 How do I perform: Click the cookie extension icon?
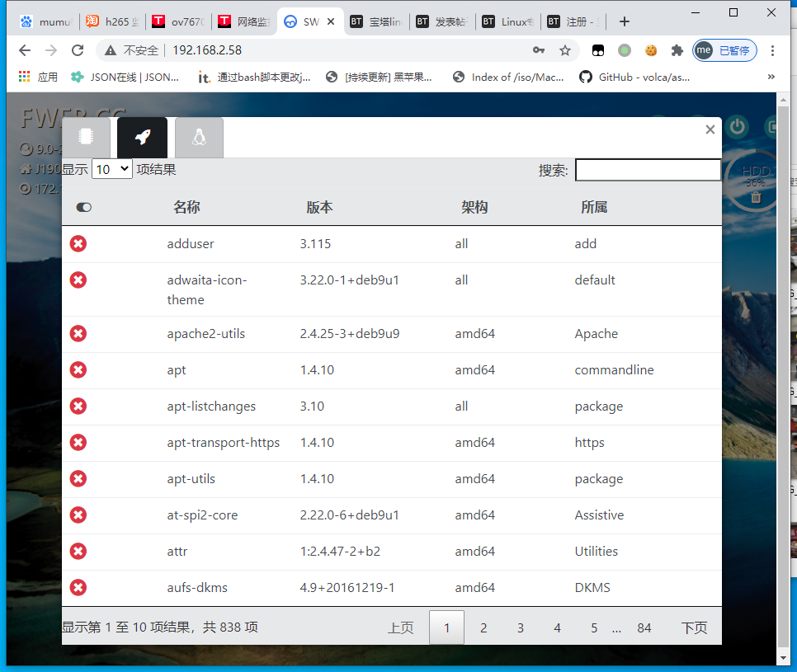coord(651,50)
